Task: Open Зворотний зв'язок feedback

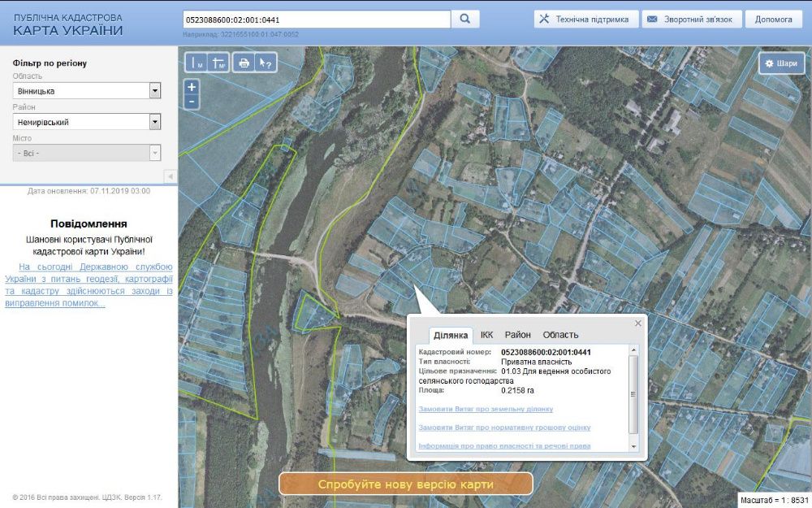Action: [x=692, y=20]
